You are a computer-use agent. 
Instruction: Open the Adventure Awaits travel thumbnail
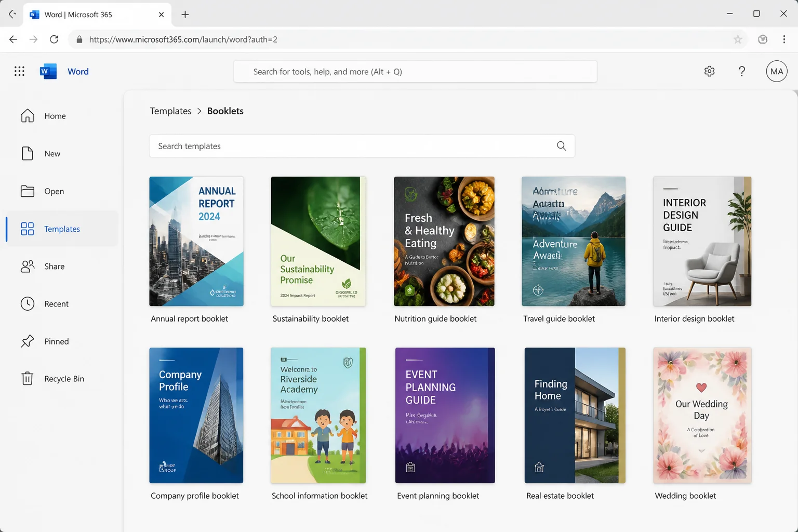tap(574, 242)
